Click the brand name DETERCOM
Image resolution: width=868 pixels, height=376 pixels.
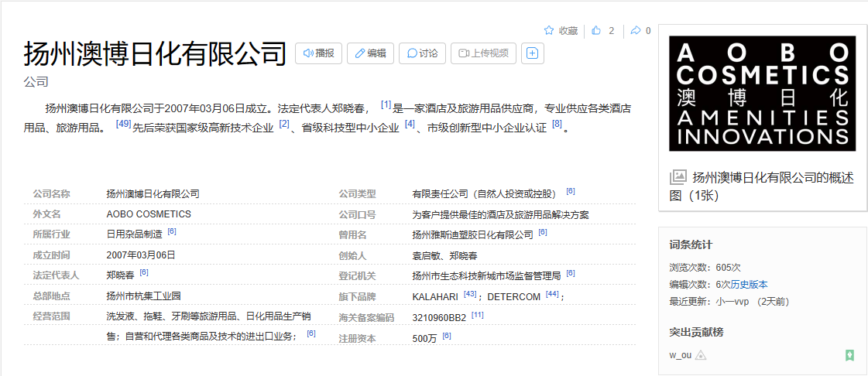click(x=513, y=297)
